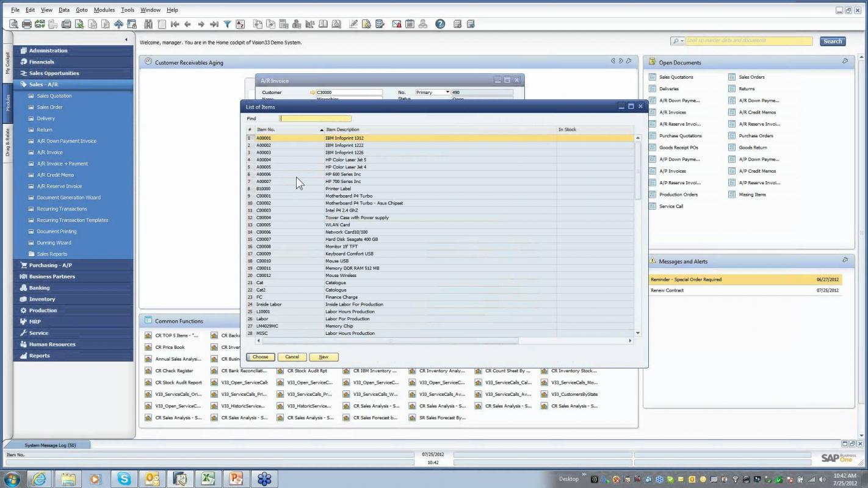868x488 pixels.
Task: Open the Dunning Wizard sidebar item
Action: (x=54, y=243)
